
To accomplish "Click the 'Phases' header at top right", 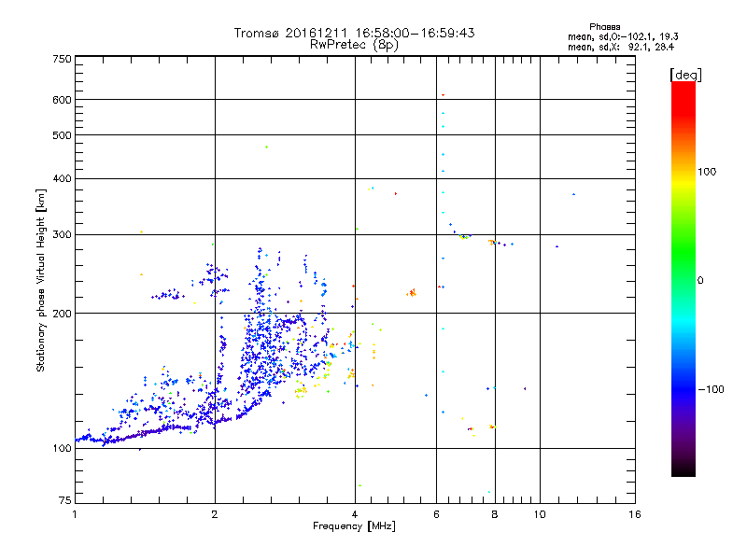I will [604, 27].
